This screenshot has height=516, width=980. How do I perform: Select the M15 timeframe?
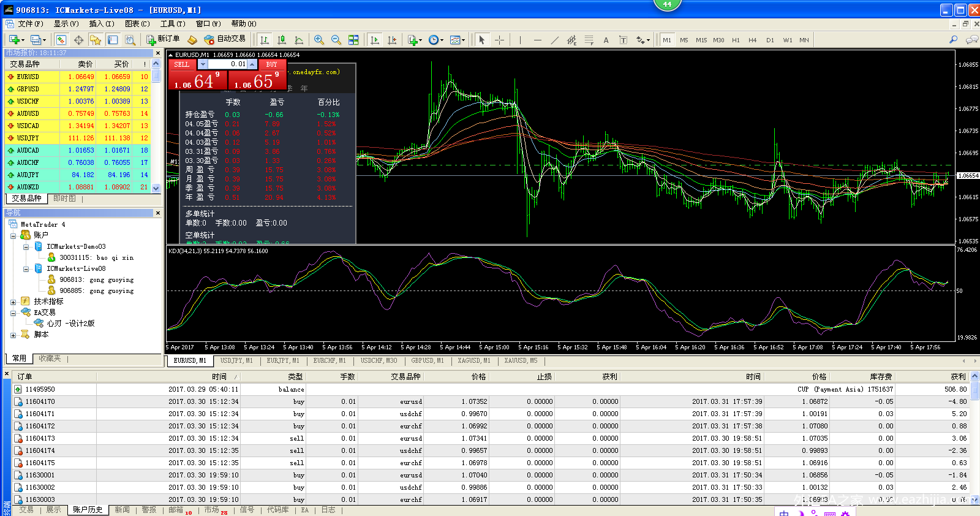pyautogui.click(x=701, y=40)
